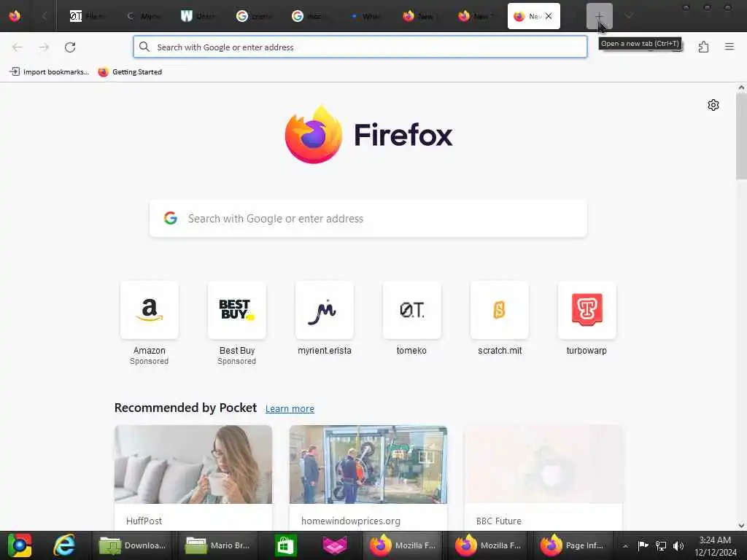
Task: Open the Downloads folder taskbar button
Action: 132,545
